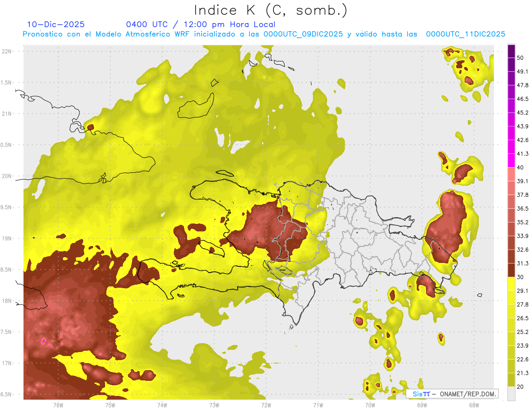This screenshot has height=411, width=532.
Task: Click legend value '35.2'
Action: 523,222
